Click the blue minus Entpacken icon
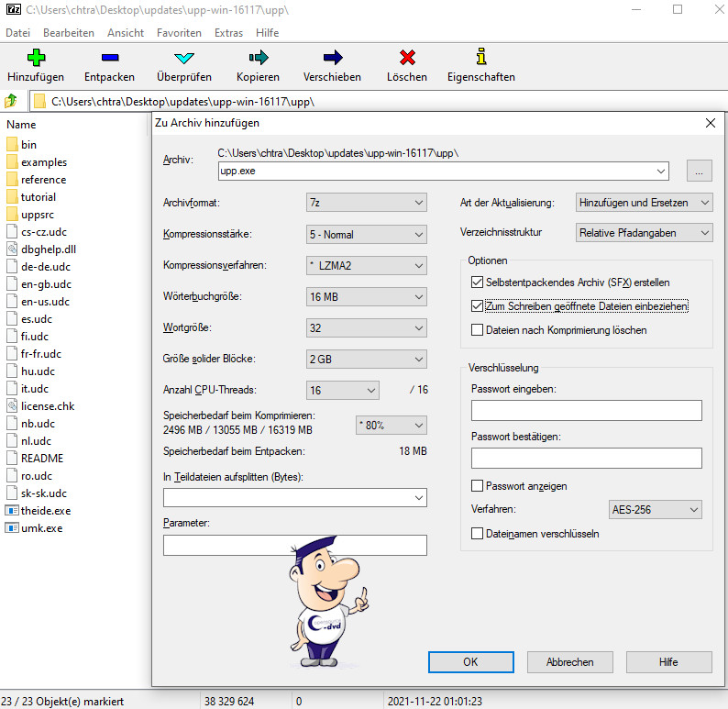 (109, 58)
